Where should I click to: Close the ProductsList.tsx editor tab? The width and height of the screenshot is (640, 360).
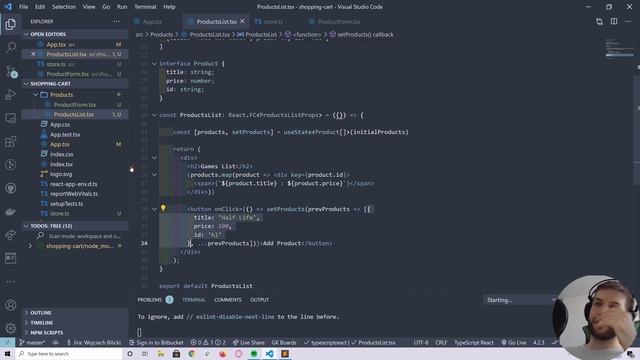[x=242, y=21]
